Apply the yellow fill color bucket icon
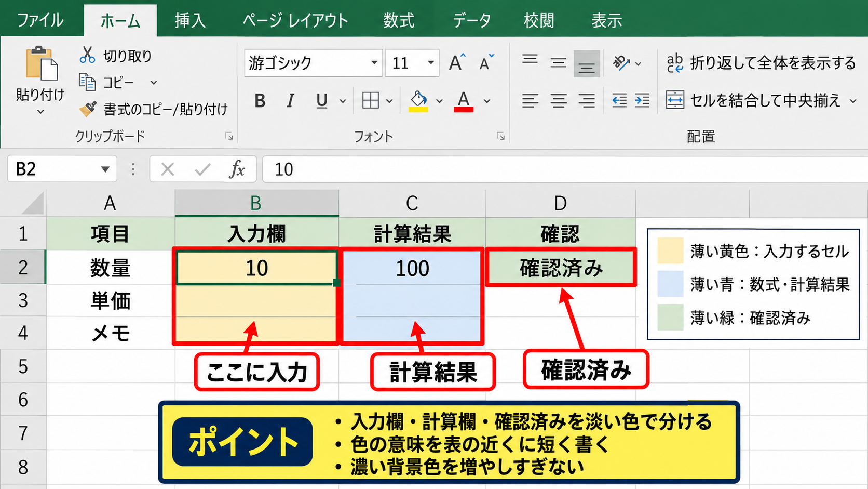The width and height of the screenshot is (868, 489). pyautogui.click(x=418, y=101)
